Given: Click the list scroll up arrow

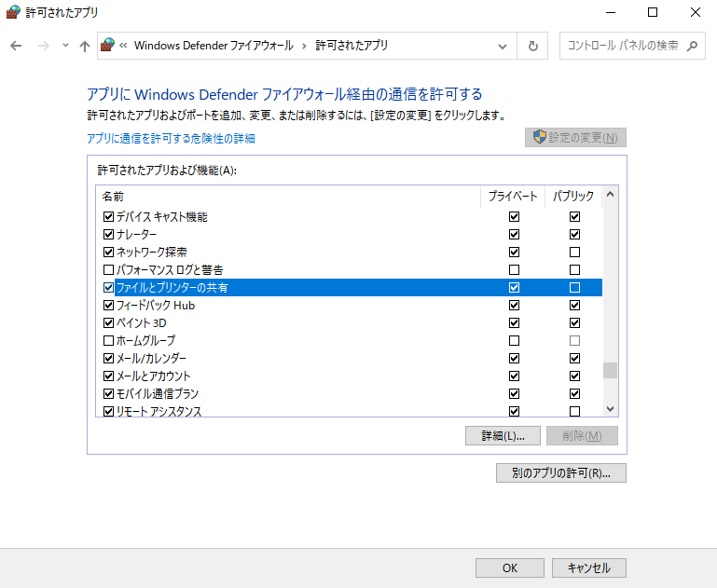Looking at the screenshot, I should tap(610, 194).
